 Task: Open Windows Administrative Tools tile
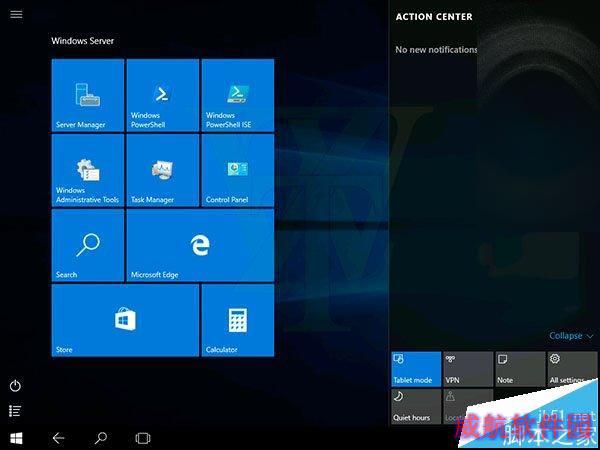coord(88,170)
